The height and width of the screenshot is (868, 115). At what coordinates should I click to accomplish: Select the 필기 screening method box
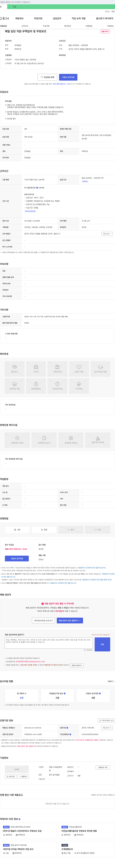(x=71, y=530)
